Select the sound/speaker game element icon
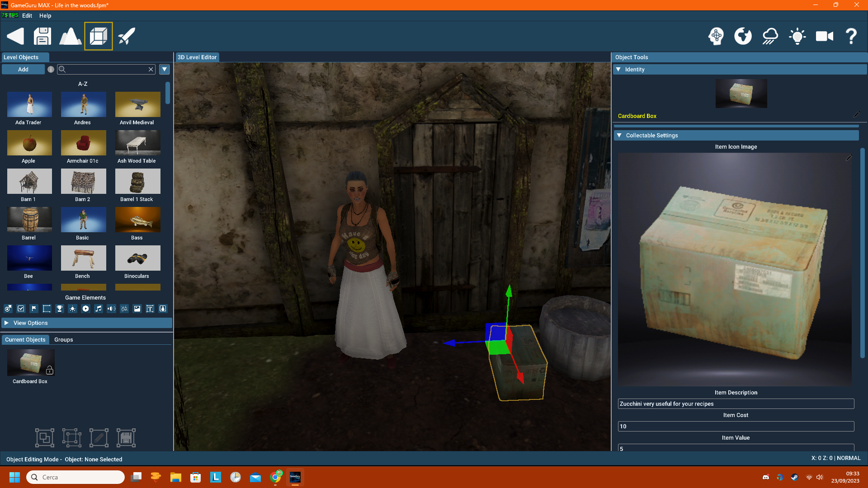The width and height of the screenshot is (868, 488). coord(111,309)
